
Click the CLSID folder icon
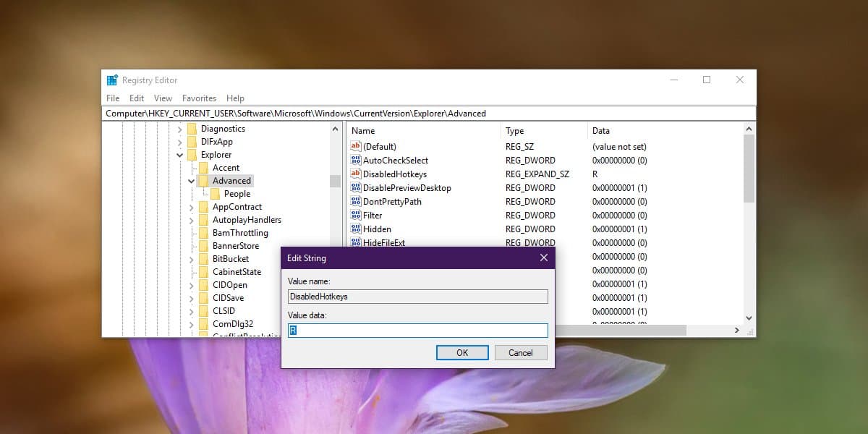(203, 311)
